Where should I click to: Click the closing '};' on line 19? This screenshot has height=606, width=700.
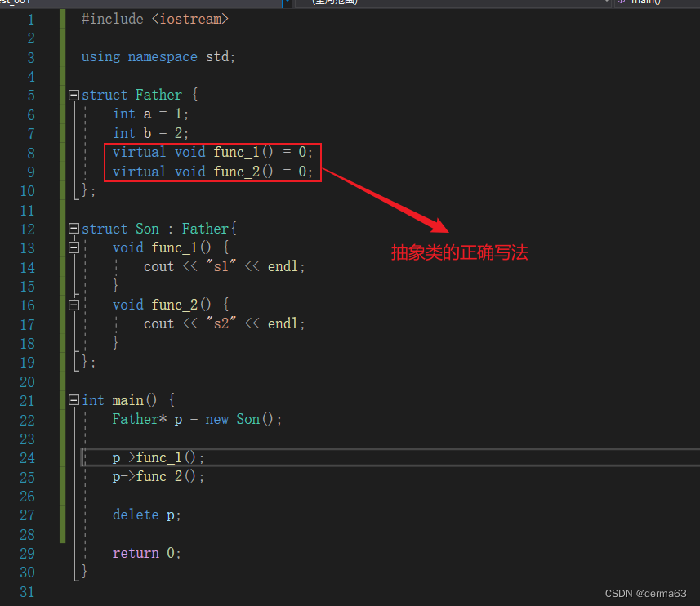[88, 362]
